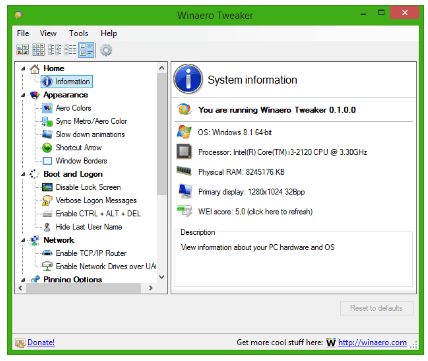Click the tree's horizontal scrollbar thumb
428x361 pixels.
[84, 288]
